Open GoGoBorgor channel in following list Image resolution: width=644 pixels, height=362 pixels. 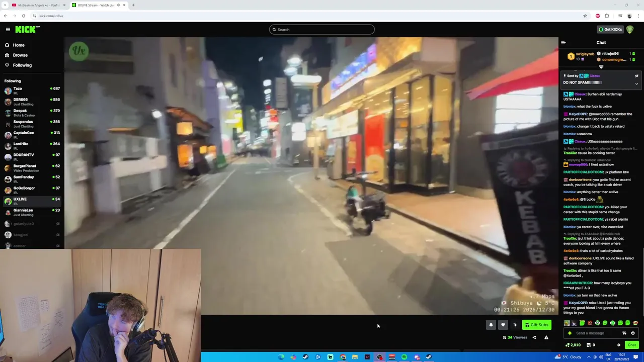coord(32,190)
